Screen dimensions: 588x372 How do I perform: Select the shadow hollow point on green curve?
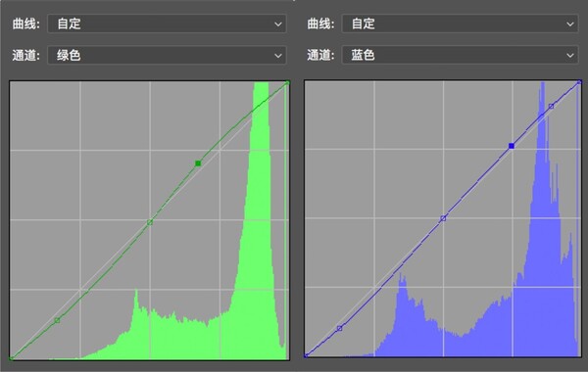pyautogui.click(x=57, y=320)
